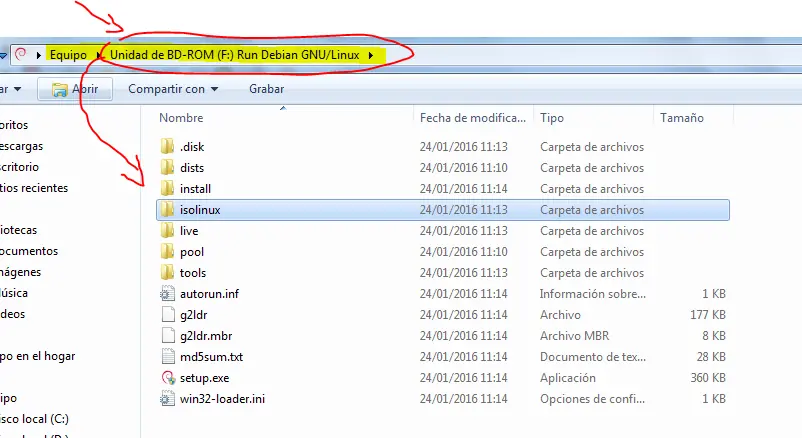Click the autorun.inf file icon
Image resolution: width=802 pixels, height=438 pixels.
pos(167,294)
